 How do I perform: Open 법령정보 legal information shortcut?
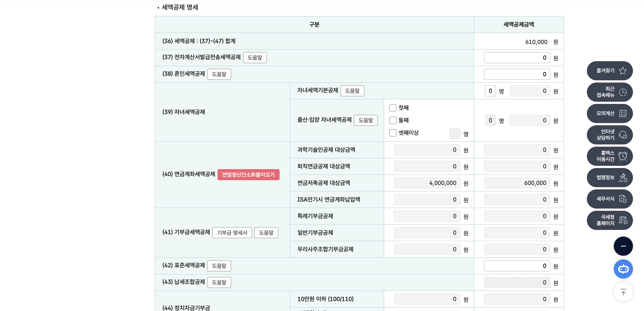click(610, 177)
